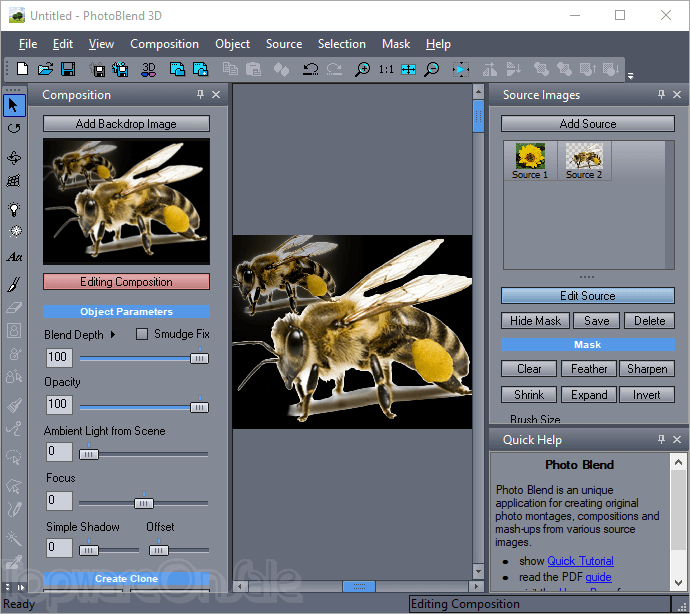
Task: Click the Hide Mask button
Action: click(535, 320)
